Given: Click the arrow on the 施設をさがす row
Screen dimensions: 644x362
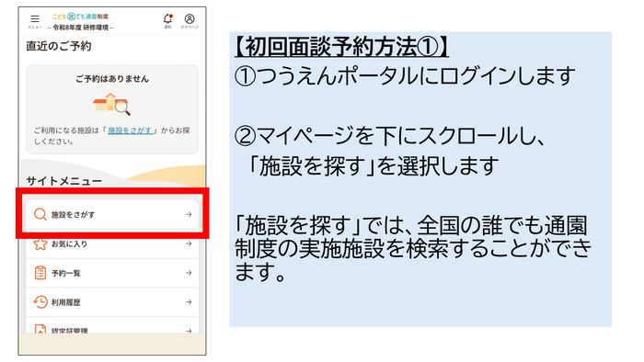Looking at the screenshot, I should click(x=189, y=214).
